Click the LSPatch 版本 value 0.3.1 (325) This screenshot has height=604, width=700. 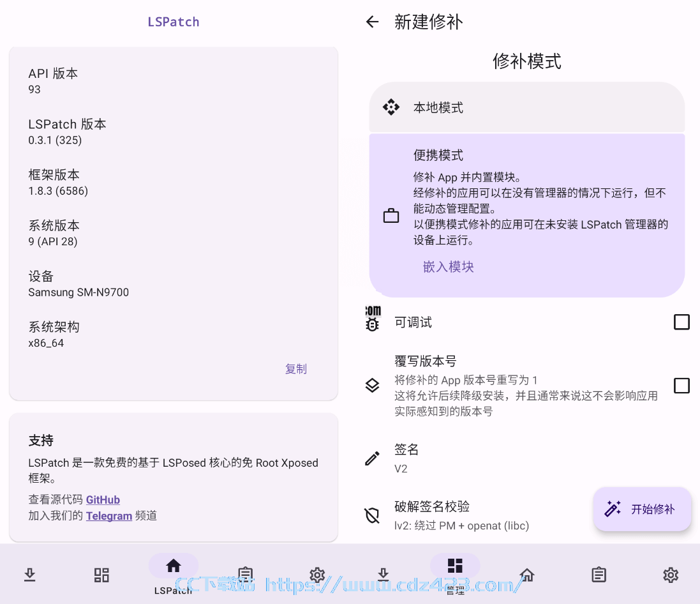(x=55, y=140)
